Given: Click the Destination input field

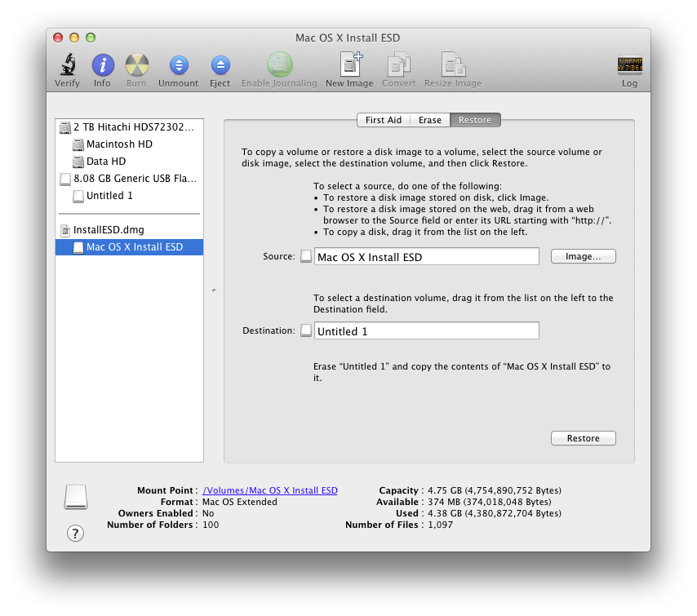Looking at the screenshot, I should 426,330.
